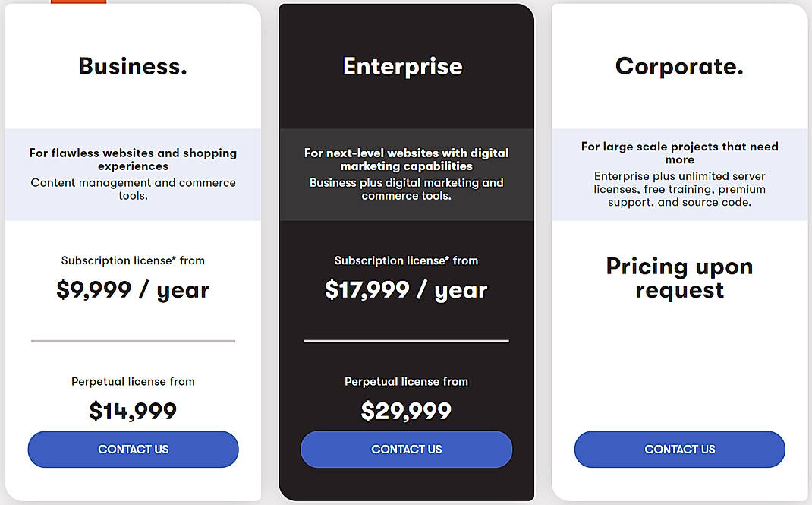Select the Enterprise plan description banner
Image resolution: width=812 pixels, height=505 pixels.
(406, 175)
